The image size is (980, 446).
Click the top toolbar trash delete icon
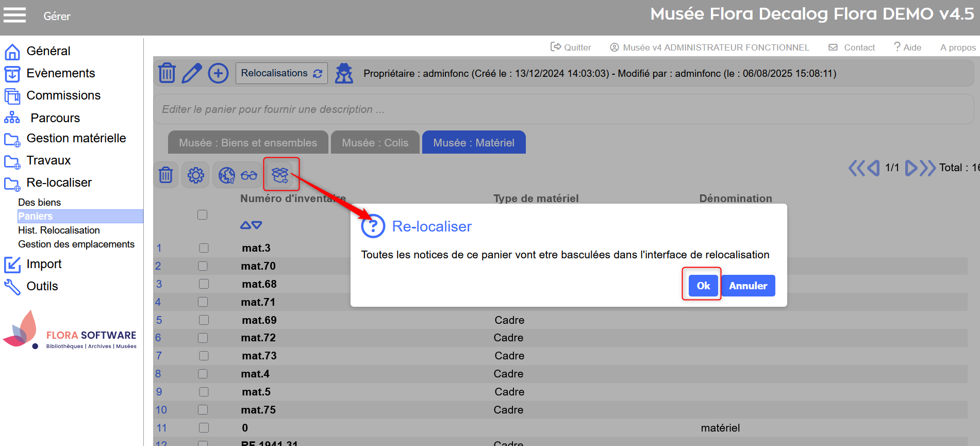click(167, 73)
